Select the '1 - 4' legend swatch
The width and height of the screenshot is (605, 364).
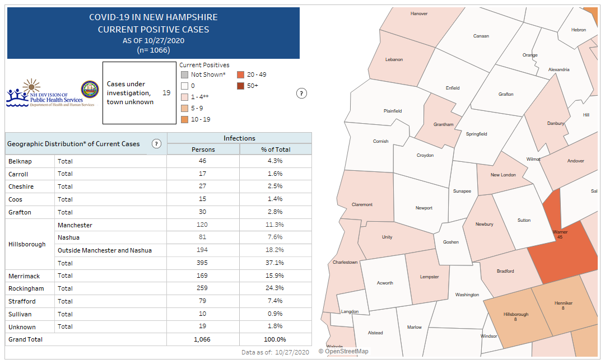tap(184, 97)
